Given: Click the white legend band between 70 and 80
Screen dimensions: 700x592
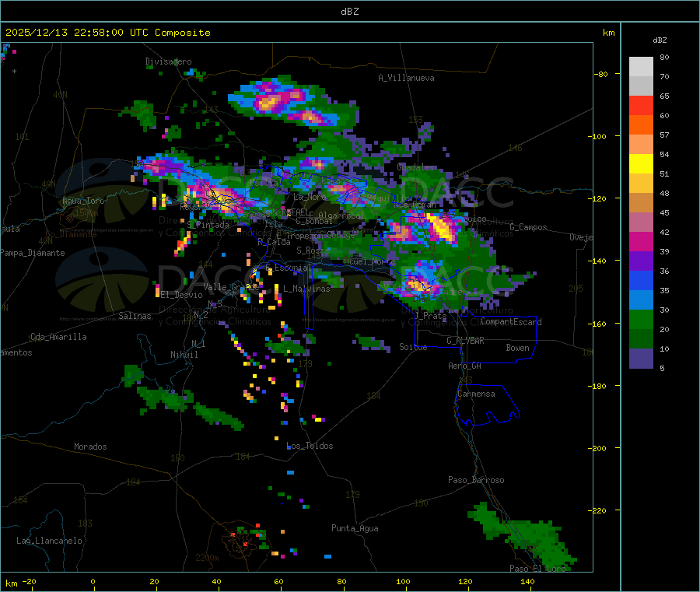Looking at the screenshot, I should click(641, 67).
